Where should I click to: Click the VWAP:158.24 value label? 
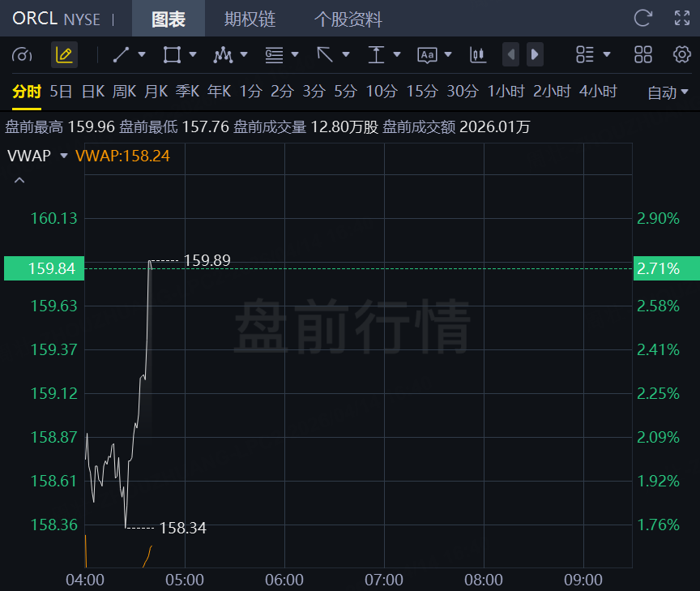123,156
